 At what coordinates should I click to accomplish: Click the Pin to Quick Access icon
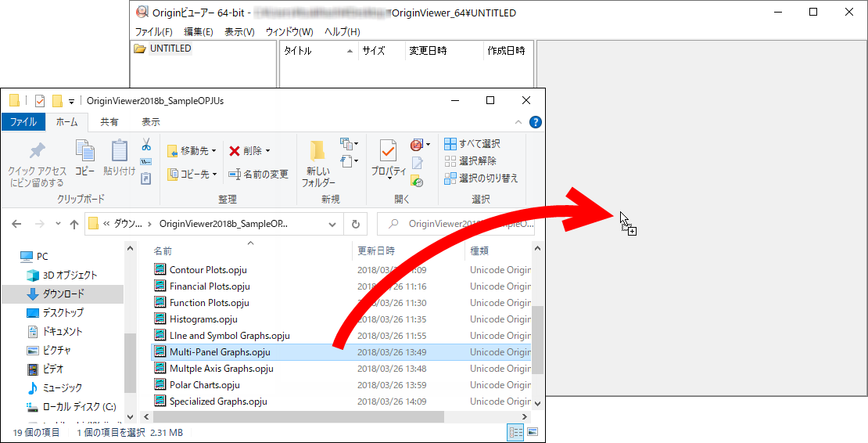click(x=37, y=150)
